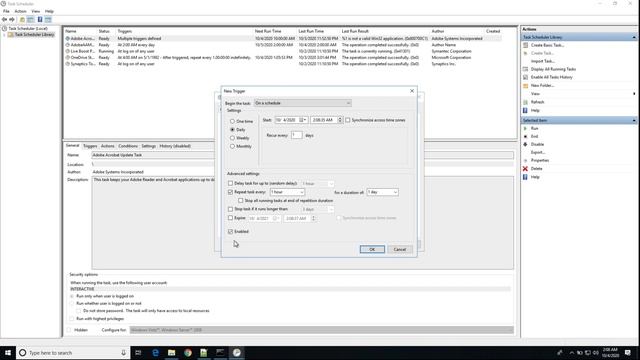This screenshot has width=640, height=360.
Task: Select Task Scheduler Library in the tree
Action: 34,35
